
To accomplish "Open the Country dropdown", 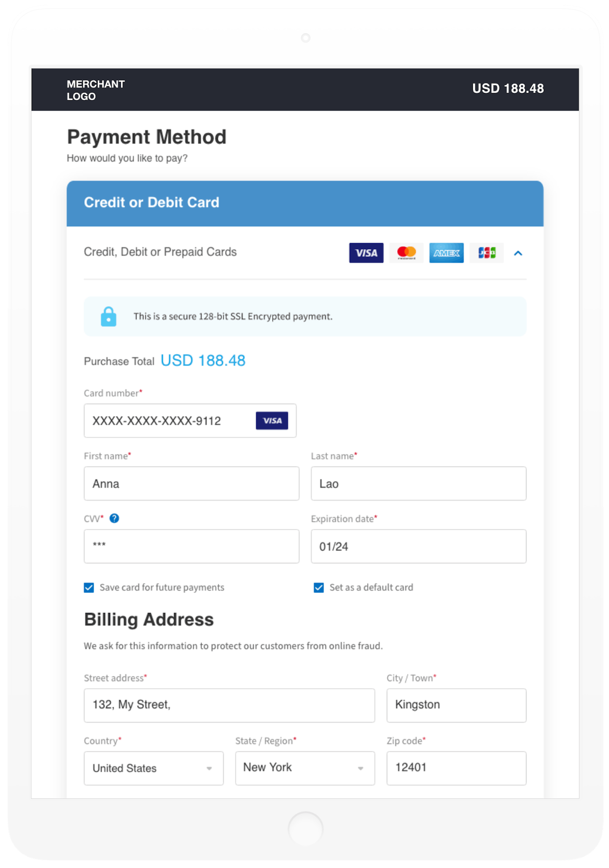I will click(154, 768).
